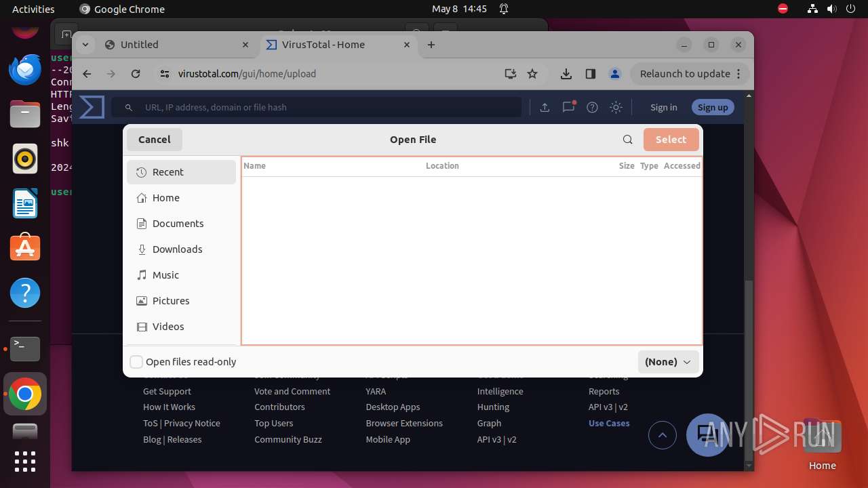Open Chrome downloads icon
The image size is (868, 488).
(x=566, y=74)
